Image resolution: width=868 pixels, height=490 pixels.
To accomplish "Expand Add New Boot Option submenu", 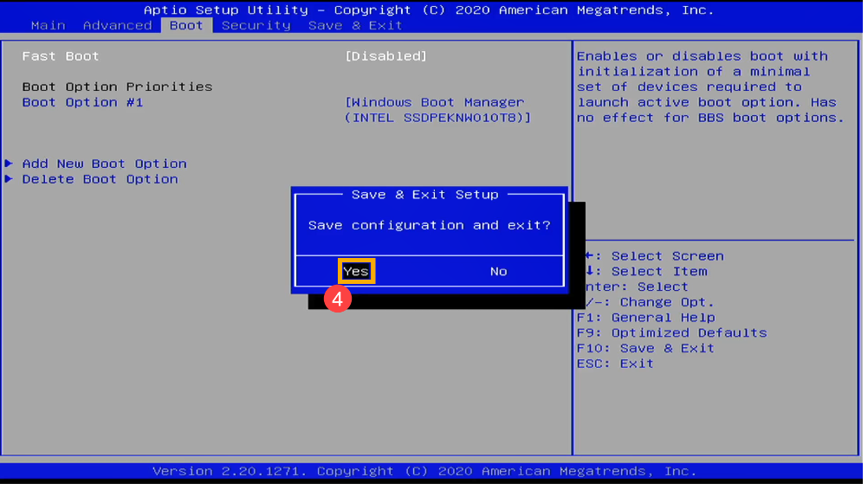I will (105, 164).
